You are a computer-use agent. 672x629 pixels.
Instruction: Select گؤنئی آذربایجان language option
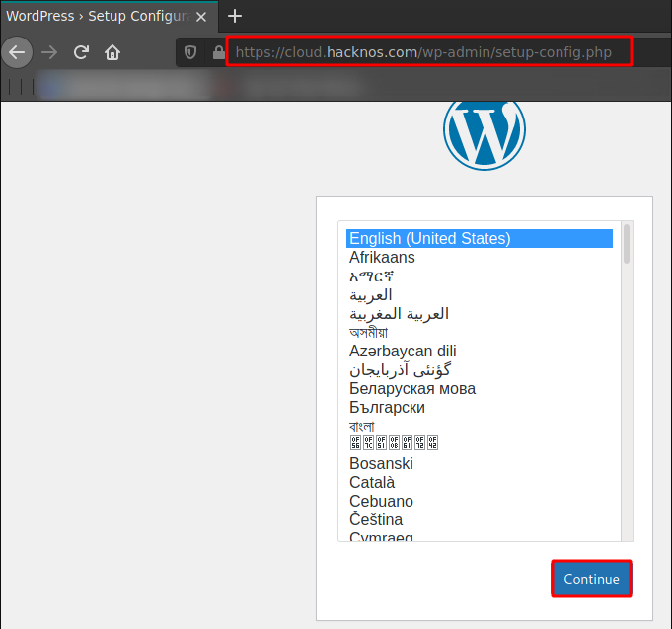click(x=480, y=369)
